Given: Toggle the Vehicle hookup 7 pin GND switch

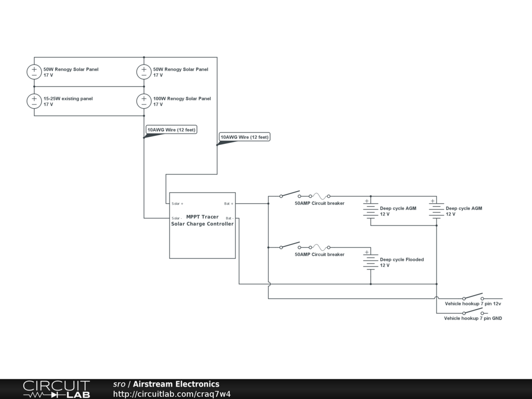Looking at the screenshot, I should (473, 312).
